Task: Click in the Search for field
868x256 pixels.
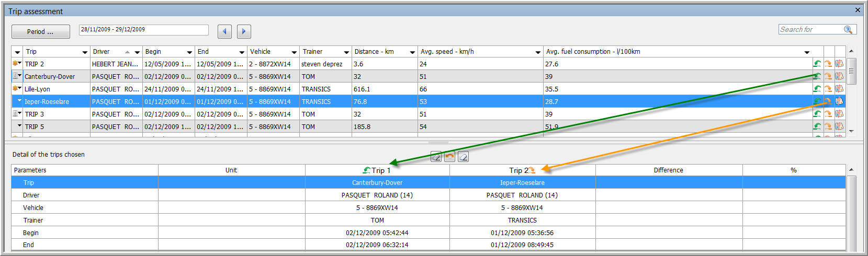Action: pos(810,30)
